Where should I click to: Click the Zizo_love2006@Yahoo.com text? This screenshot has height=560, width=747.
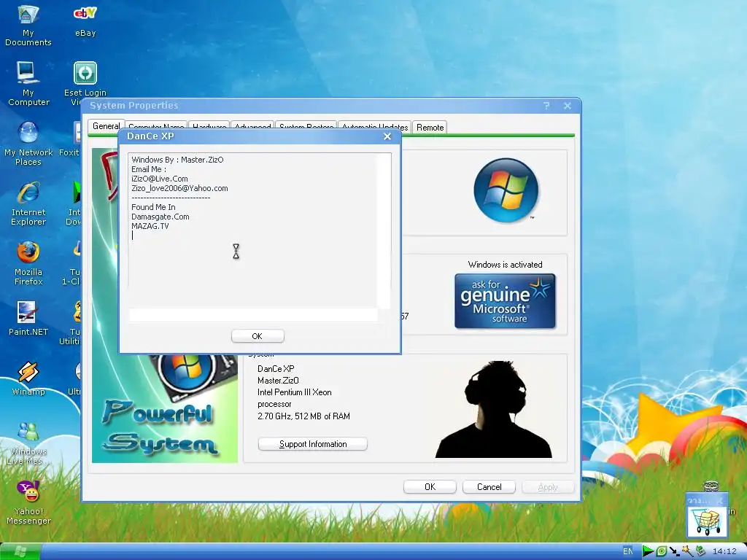click(x=179, y=188)
